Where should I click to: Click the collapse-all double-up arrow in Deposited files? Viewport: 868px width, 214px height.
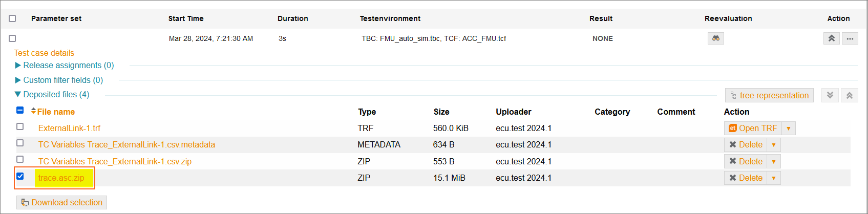[x=850, y=95]
